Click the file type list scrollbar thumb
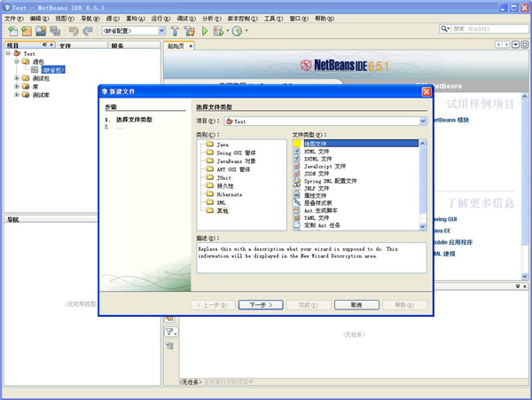The width and height of the screenshot is (532, 400). pos(422,180)
